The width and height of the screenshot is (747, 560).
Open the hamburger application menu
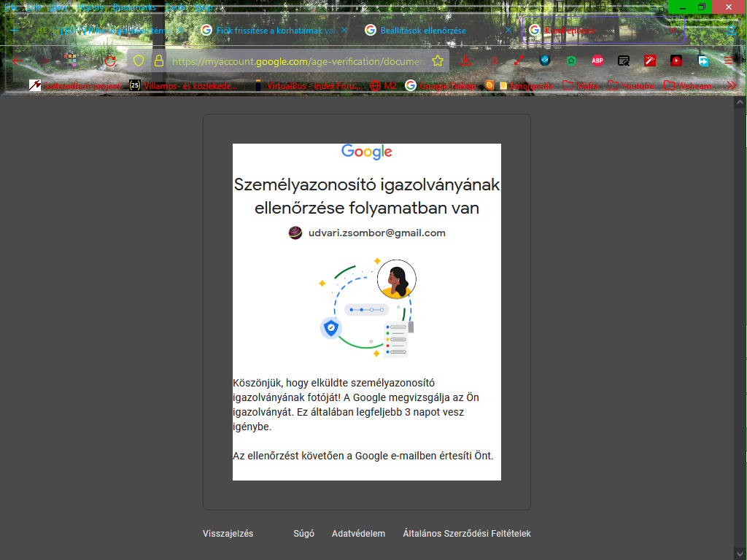(729, 61)
